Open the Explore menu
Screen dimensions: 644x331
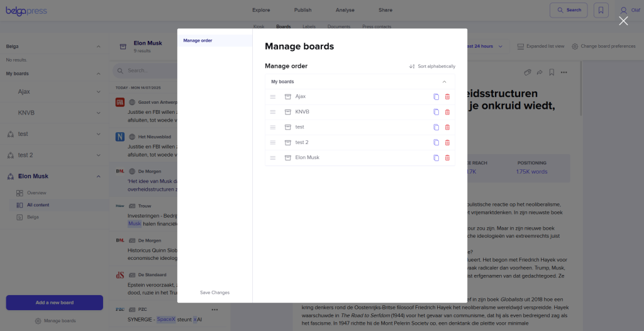click(x=261, y=10)
